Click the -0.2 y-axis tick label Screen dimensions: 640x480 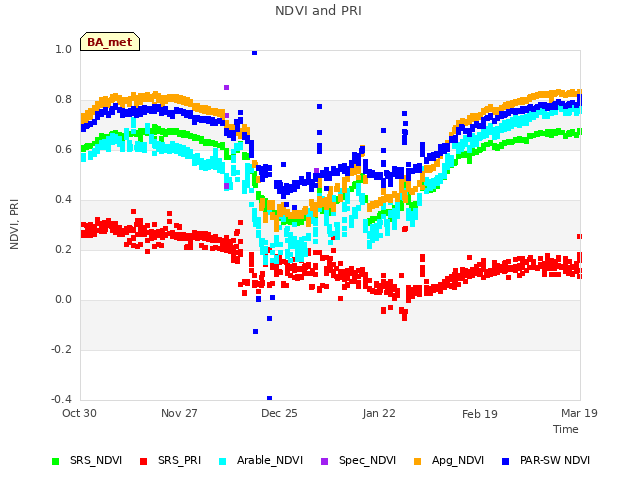pyautogui.click(x=61, y=349)
